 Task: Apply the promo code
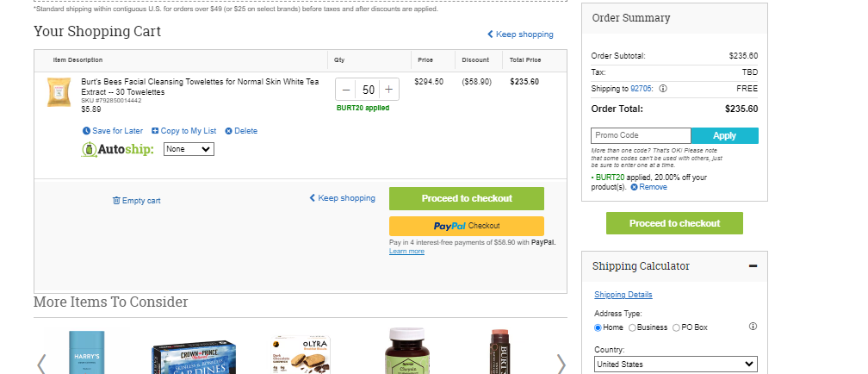coord(725,136)
